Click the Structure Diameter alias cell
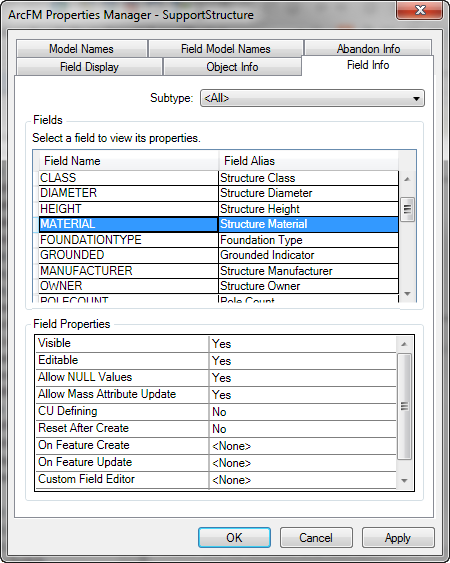450x563 pixels. point(308,193)
